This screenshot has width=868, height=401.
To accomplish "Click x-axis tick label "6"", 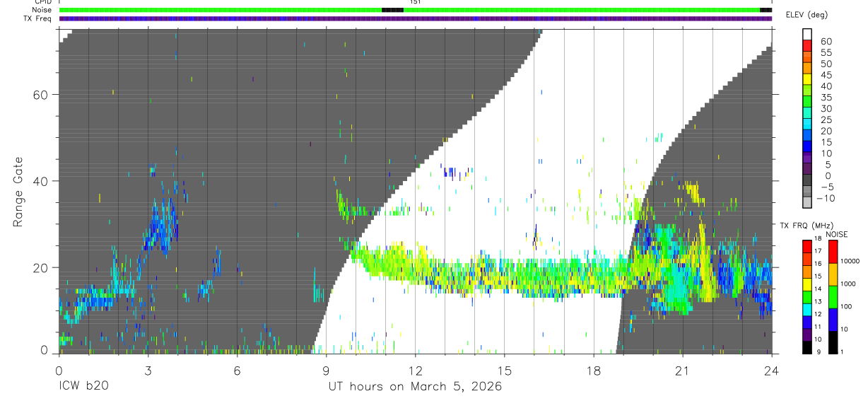I will [x=237, y=371].
